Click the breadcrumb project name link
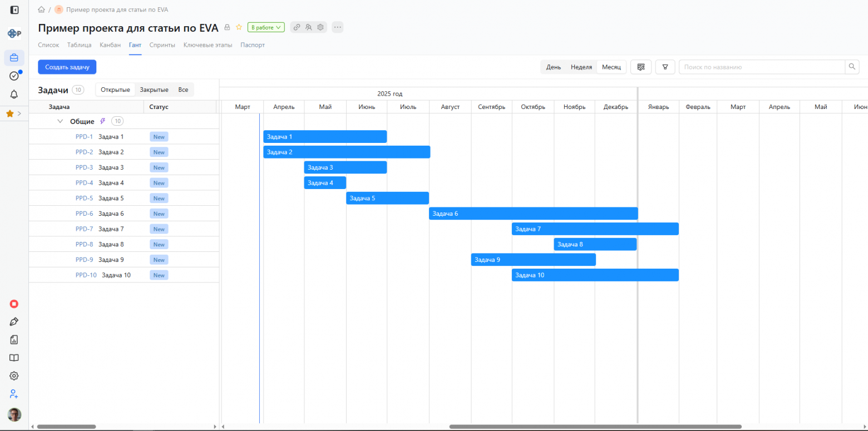The height and width of the screenshot is (431, 868). click(117, 10)
